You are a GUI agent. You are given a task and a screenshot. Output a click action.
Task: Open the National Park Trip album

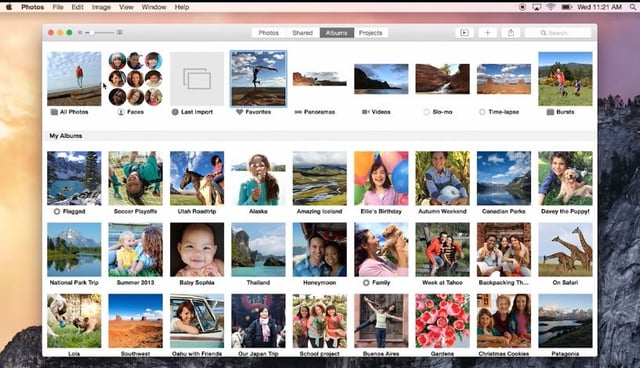(x=74, y=249)
